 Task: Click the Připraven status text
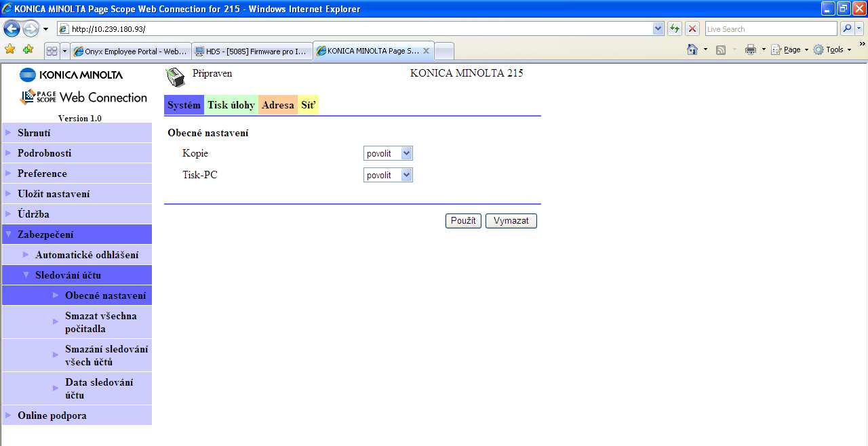pos(212,73)
